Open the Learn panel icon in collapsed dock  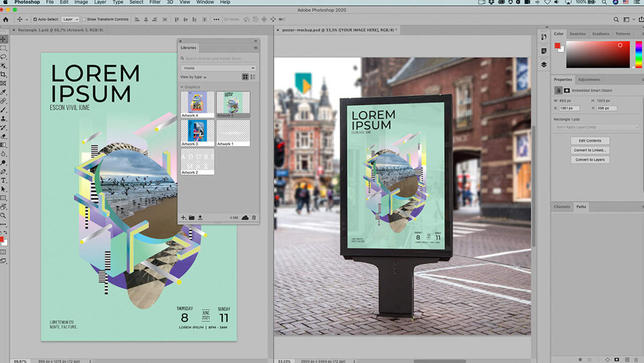coord(544,51)
